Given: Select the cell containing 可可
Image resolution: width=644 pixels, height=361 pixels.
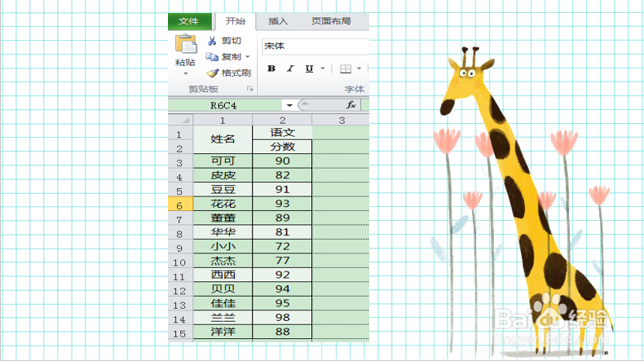Looking at the screenshot, I should (x=223, y=161).
